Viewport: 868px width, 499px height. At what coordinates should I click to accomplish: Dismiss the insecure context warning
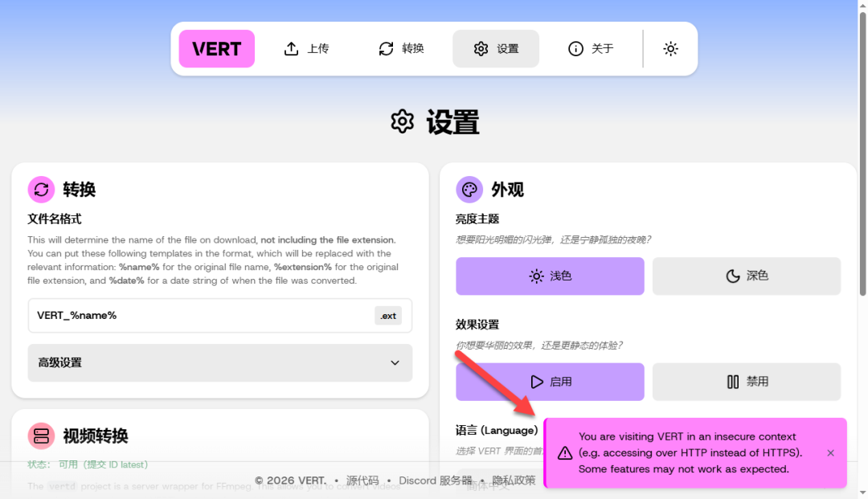[830, 453]
